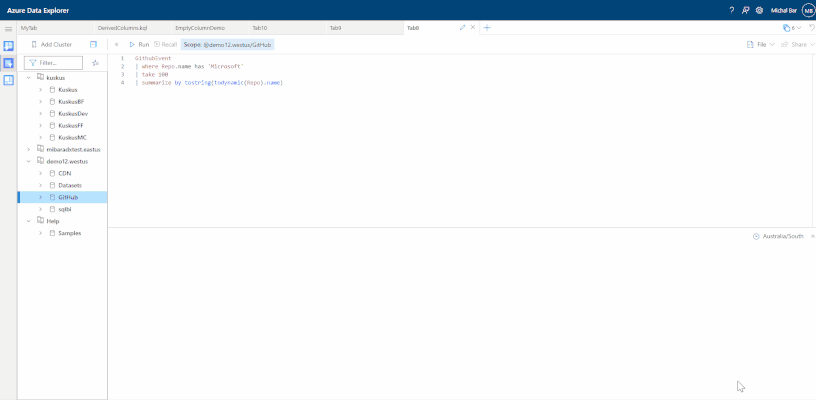
Task: Expand the sqlbi database
Action: pyautogui.click(x=41, y=209)
